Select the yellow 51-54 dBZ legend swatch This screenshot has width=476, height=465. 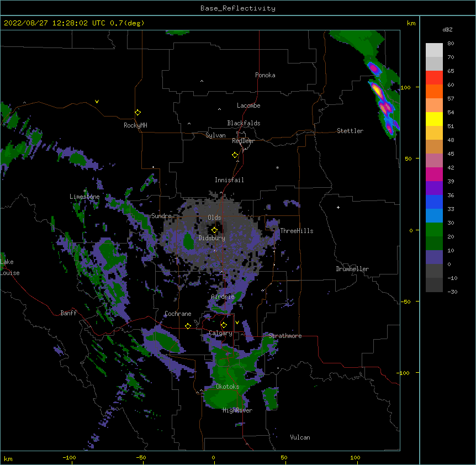[434, 119]
